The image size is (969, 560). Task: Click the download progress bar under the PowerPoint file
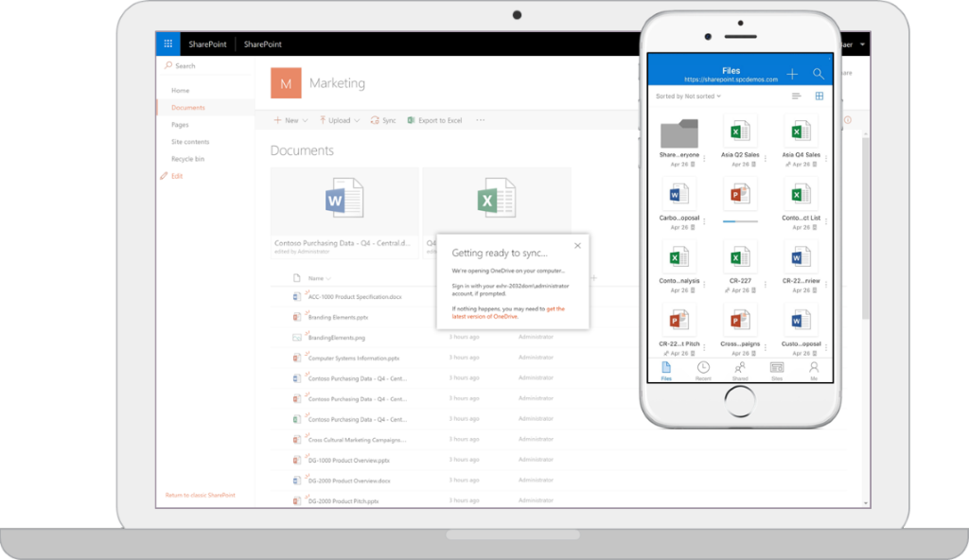tap(738, 221)
